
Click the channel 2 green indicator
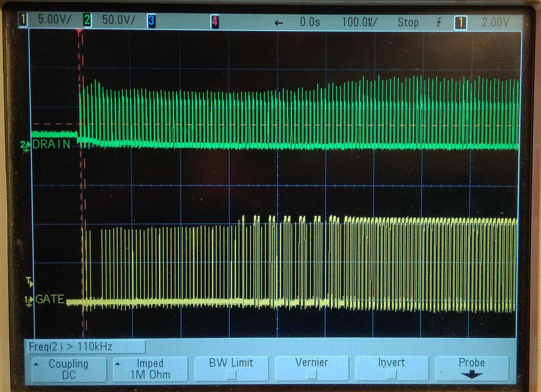pos(87,20)
